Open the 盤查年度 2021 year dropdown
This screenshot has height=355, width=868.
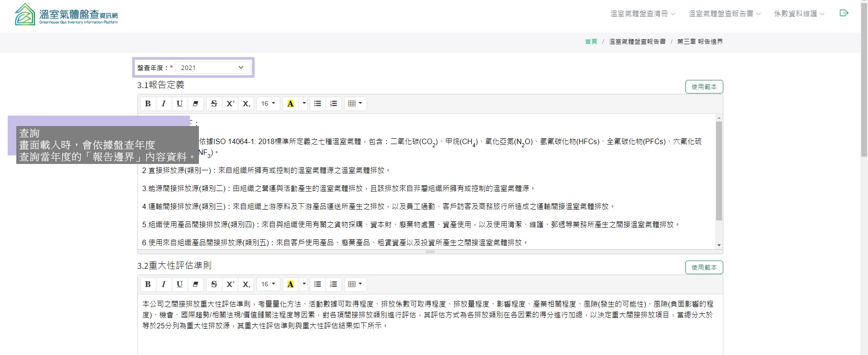coord(212,68)
